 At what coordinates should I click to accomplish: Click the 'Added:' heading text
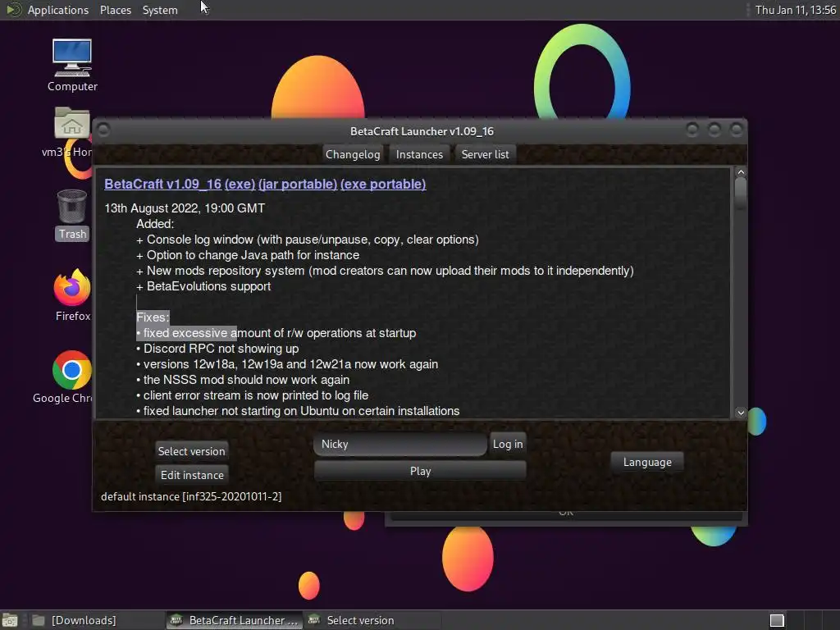pos(155,224)
